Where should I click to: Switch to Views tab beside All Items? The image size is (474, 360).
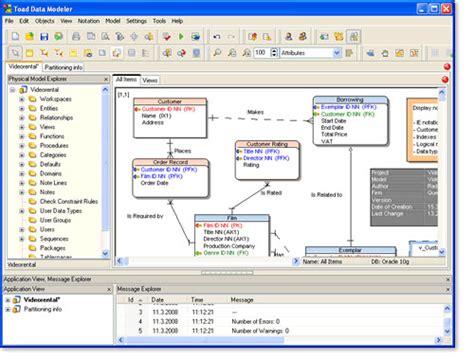pos(150,80)
